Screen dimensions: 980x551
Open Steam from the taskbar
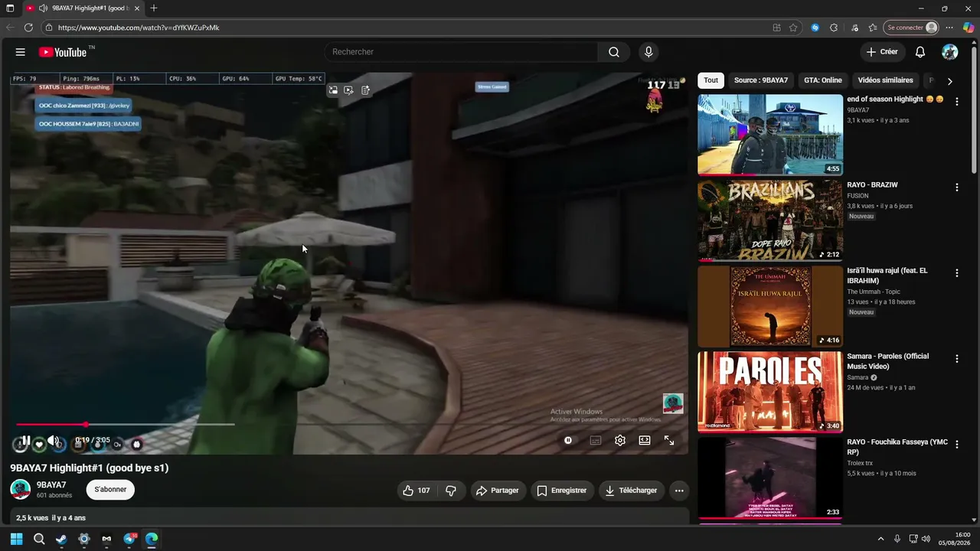point(61,539)
